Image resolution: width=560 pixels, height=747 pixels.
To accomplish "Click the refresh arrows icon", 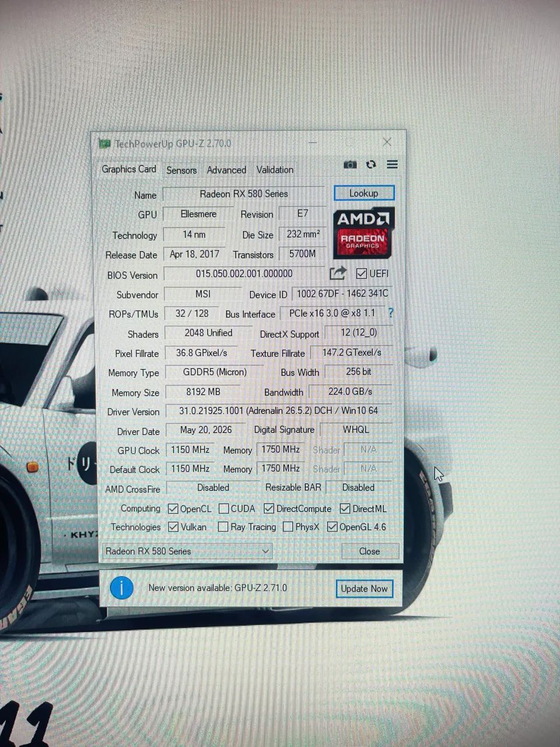I will point(371,165).
